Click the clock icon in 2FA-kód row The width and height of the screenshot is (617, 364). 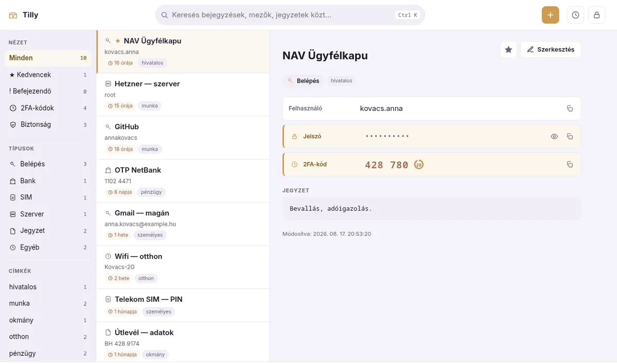click(295, 165)
